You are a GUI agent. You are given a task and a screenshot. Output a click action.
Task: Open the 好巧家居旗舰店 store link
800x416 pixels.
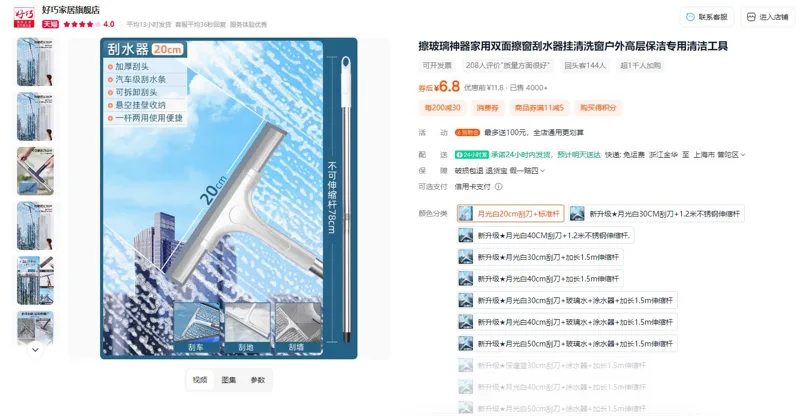click(x=71, y=10)
